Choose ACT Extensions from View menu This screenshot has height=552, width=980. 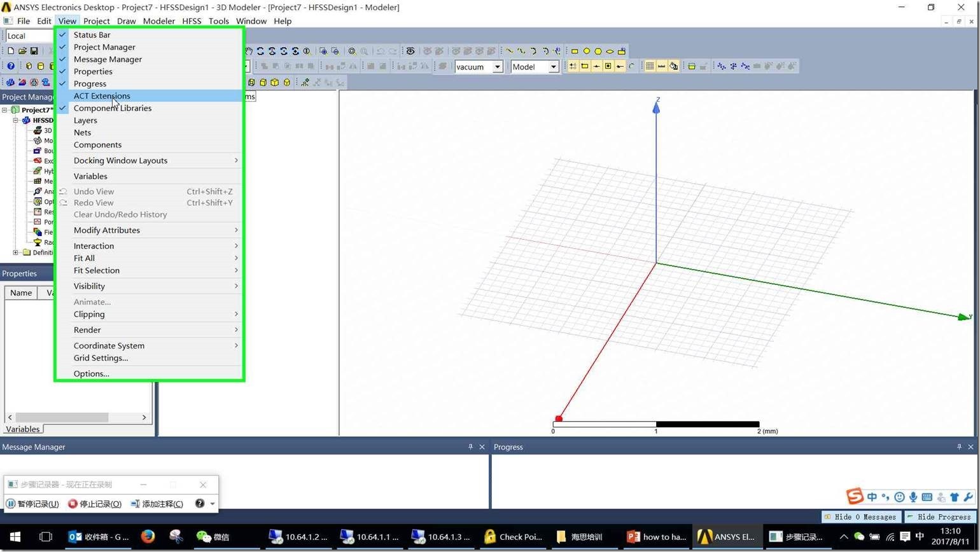tap(150, 96)
